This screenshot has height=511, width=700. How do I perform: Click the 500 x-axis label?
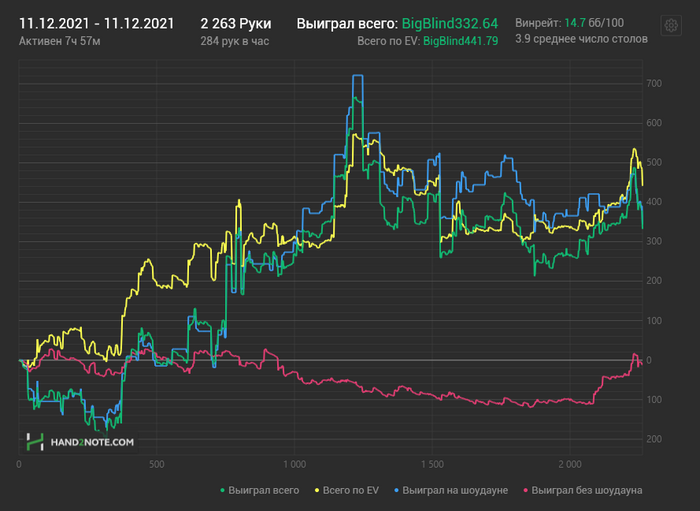157,465
